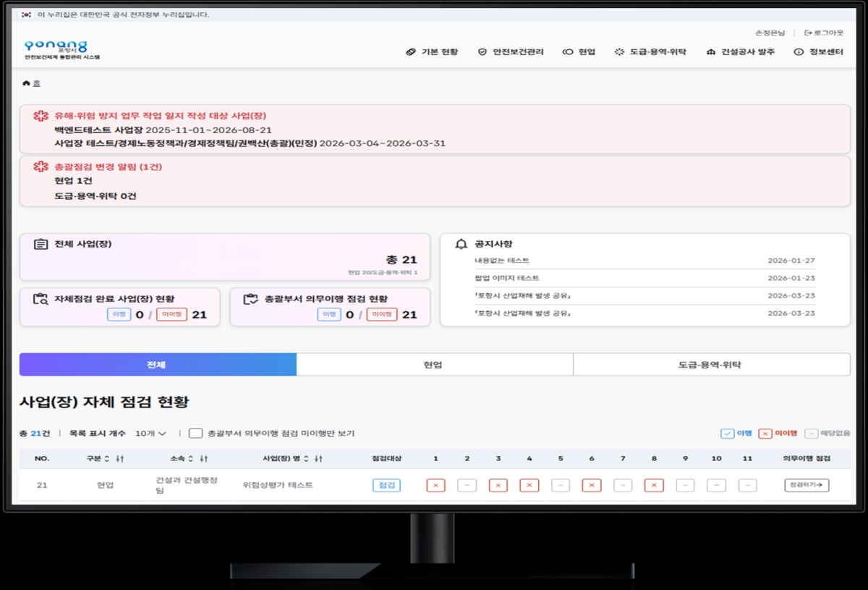Click the red asterisk icon beside 총괄점검 변경 알림
868x590 pixels.
41,167
